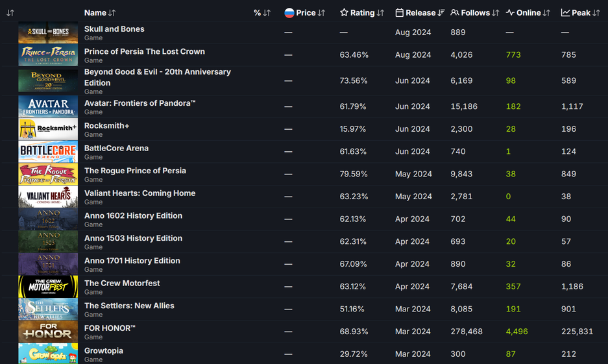
Task: Click the FOR HONOR game thumbnail
Action: (x=48, y=332)
